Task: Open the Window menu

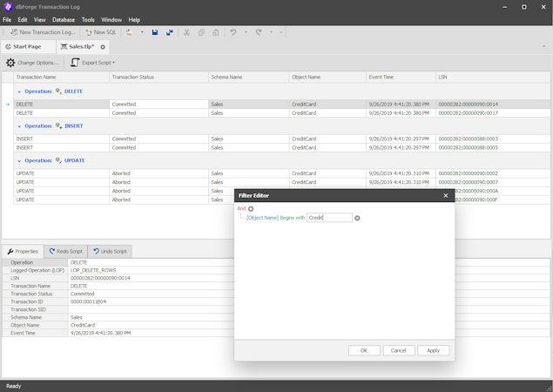Action: [111, 20]
